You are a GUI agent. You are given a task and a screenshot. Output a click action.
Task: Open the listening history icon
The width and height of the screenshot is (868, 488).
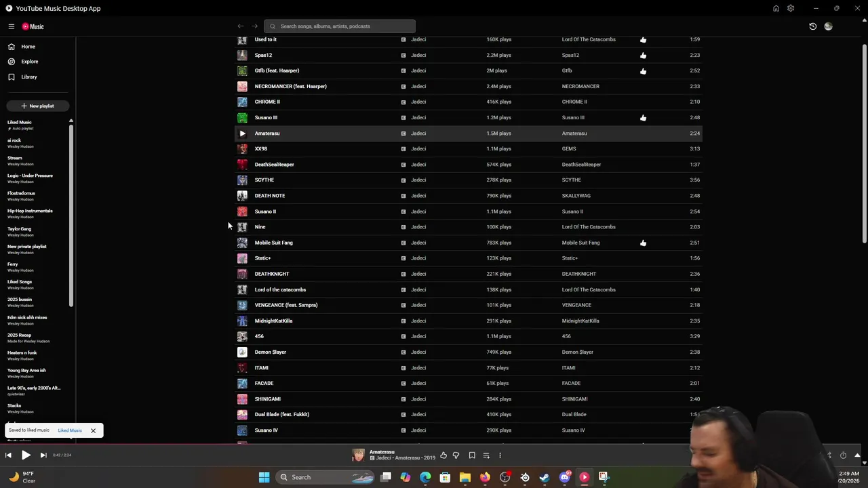[813, 26]
